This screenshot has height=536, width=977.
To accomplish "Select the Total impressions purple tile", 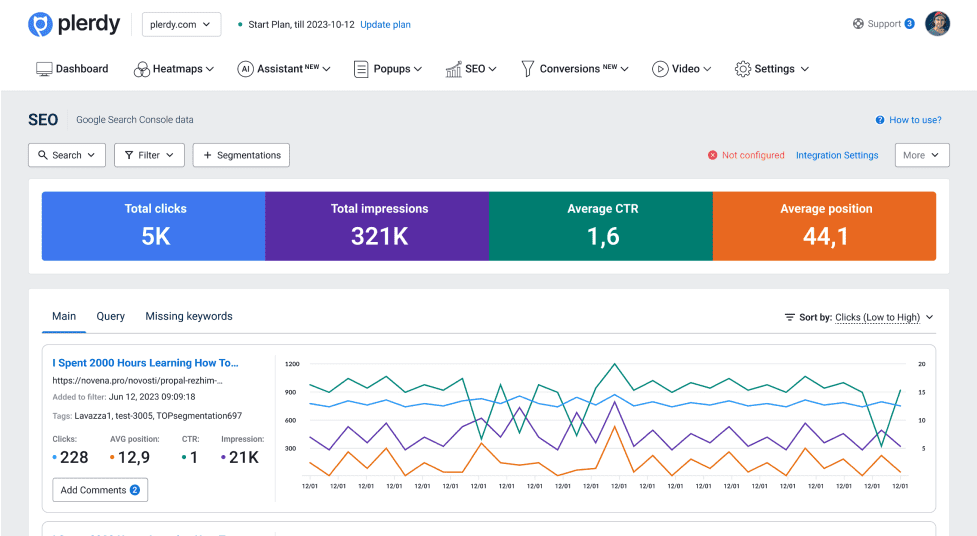I will 377,227.
